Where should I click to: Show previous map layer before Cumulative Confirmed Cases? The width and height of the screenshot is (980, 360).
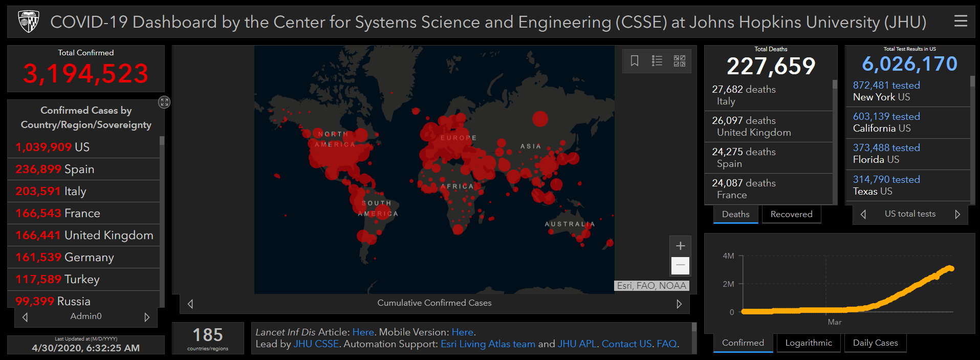190,304
